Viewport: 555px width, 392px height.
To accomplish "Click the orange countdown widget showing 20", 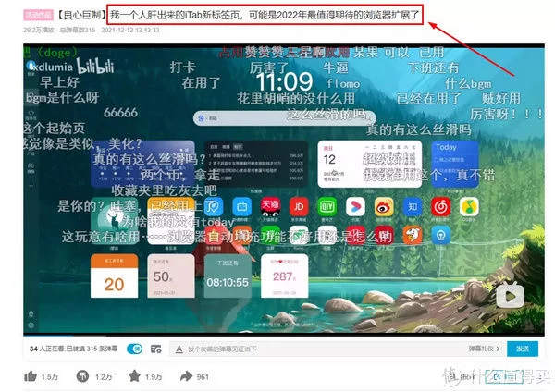I will [x=114, y=276].
